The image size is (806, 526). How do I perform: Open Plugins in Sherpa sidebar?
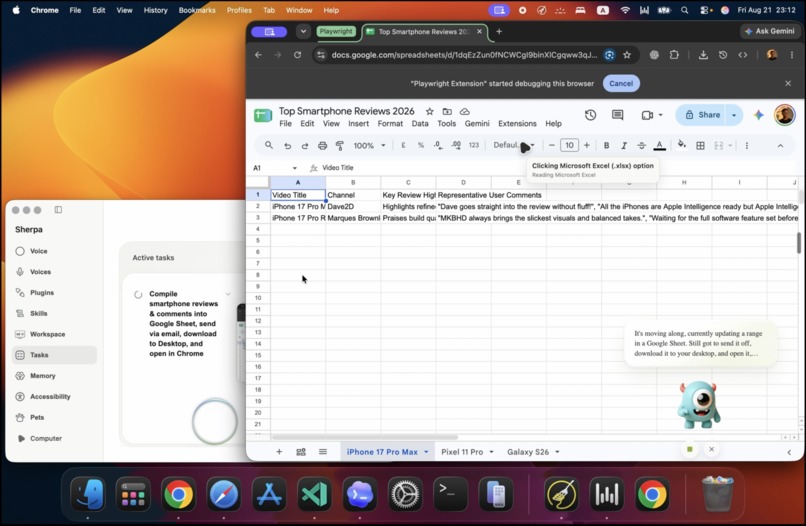tap(54, 293)
